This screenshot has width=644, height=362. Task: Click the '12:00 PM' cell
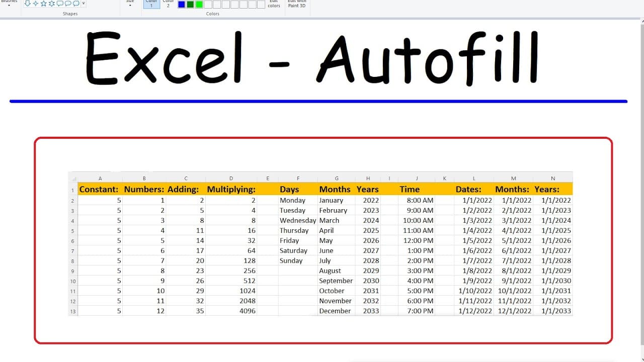pos(417,240)
